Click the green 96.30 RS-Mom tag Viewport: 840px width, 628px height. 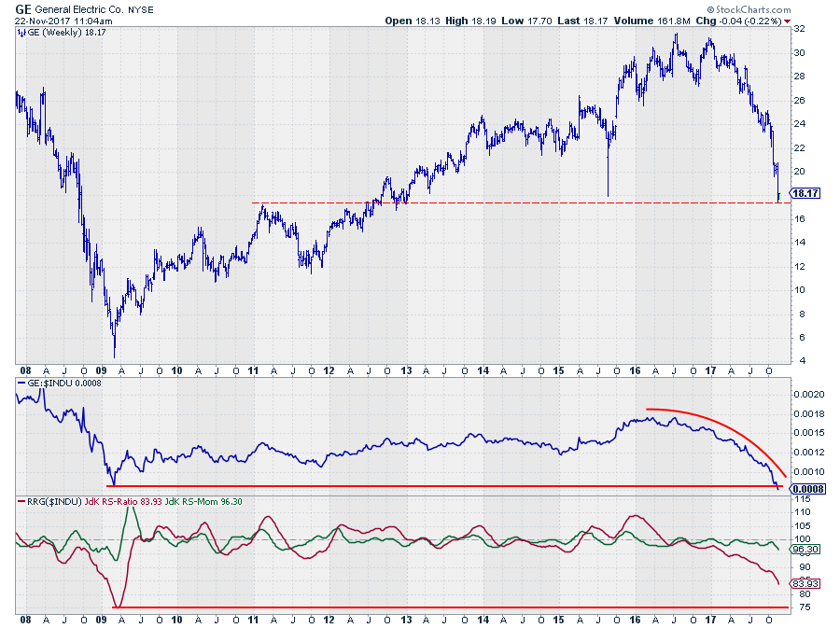(805, 550)
